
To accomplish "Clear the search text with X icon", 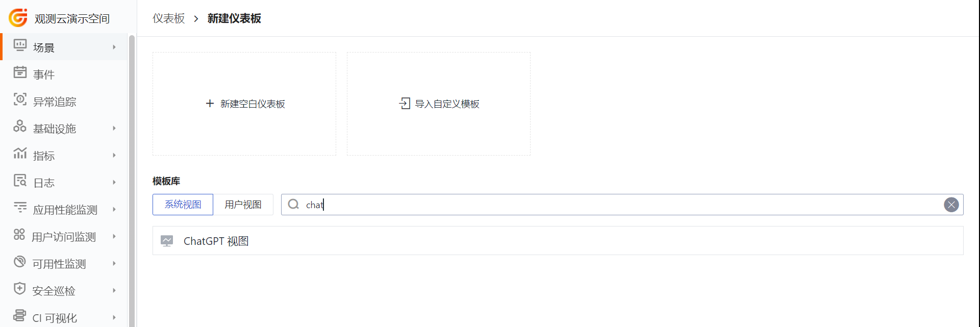I will coord(951,205).
